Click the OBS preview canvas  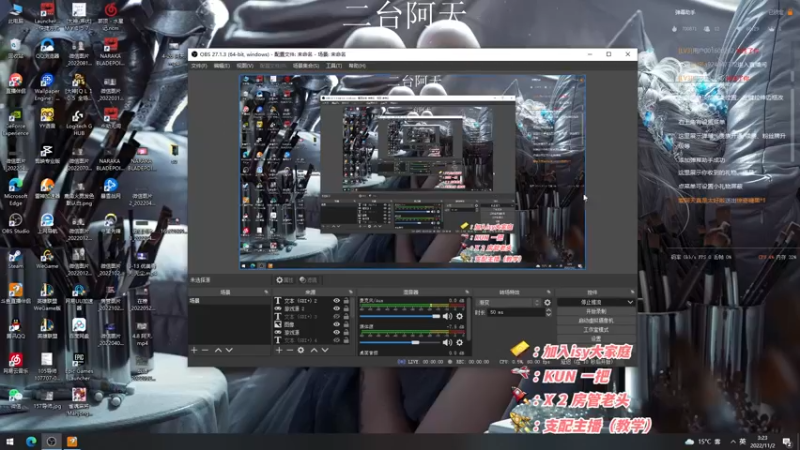[412, 172]
